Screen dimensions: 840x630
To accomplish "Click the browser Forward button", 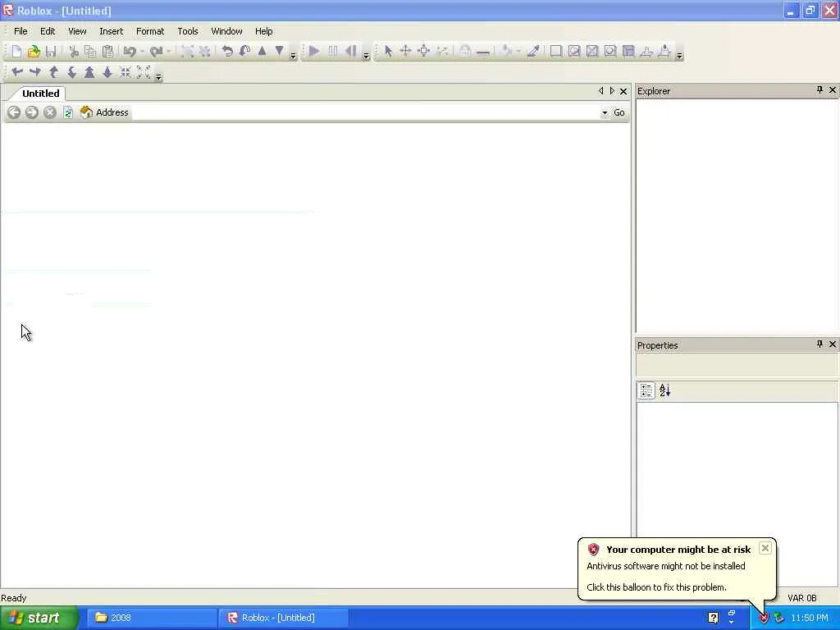I will point(32,112).
